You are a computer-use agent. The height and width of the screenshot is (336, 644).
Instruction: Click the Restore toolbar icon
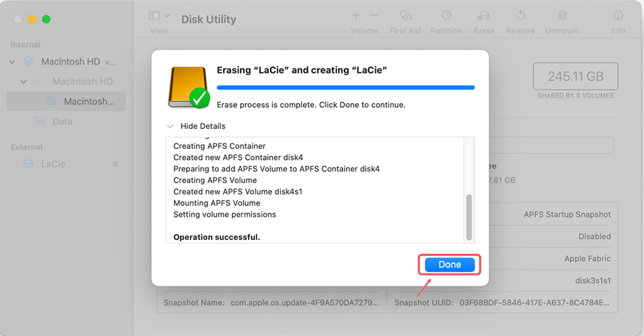pyautogui.click(x=520, y=15)
